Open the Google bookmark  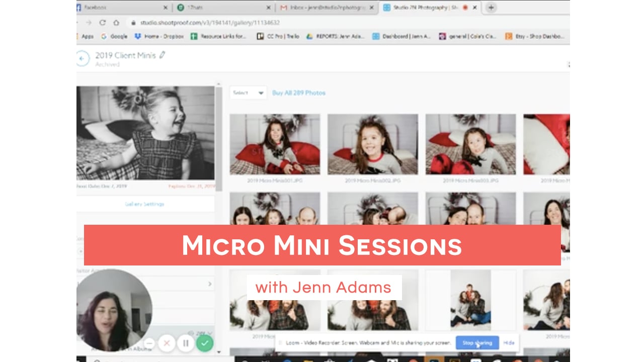[x=114, y=36]
